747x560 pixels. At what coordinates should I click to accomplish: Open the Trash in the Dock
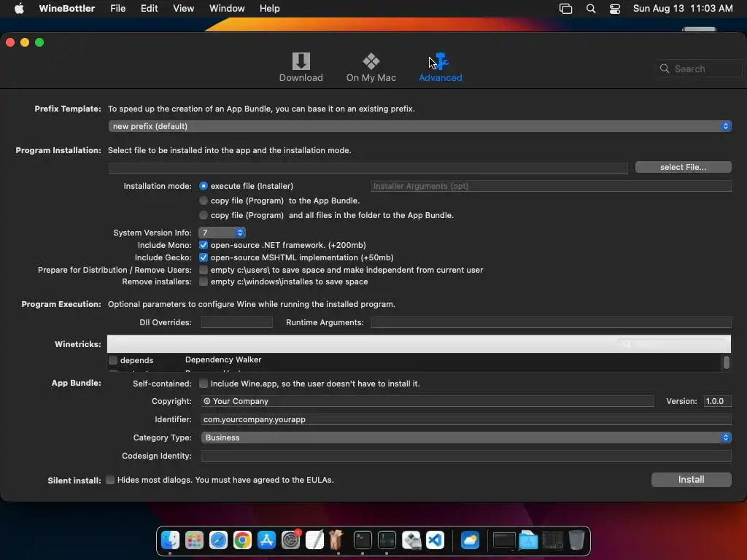pyautogui.click(x=576, y=540)
